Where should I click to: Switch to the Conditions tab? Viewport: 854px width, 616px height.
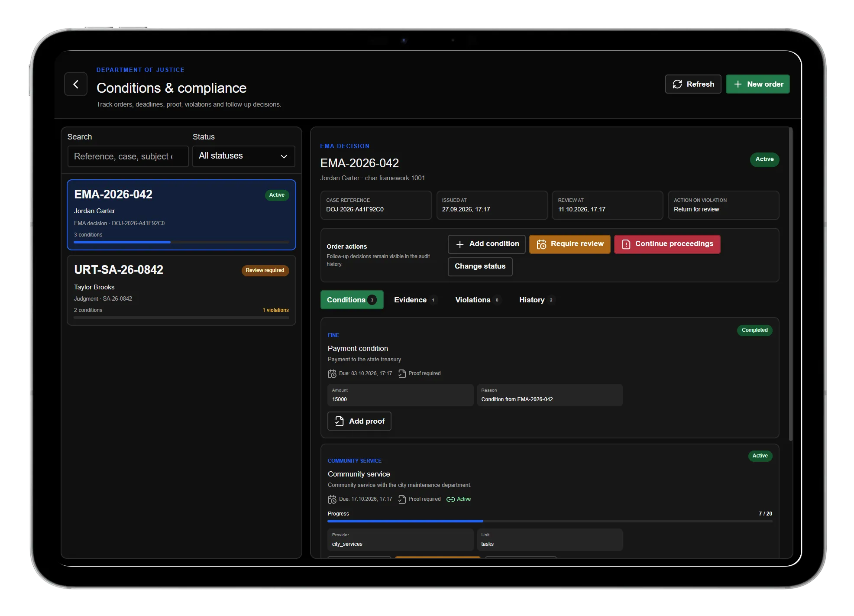click(x=352, y=300)
